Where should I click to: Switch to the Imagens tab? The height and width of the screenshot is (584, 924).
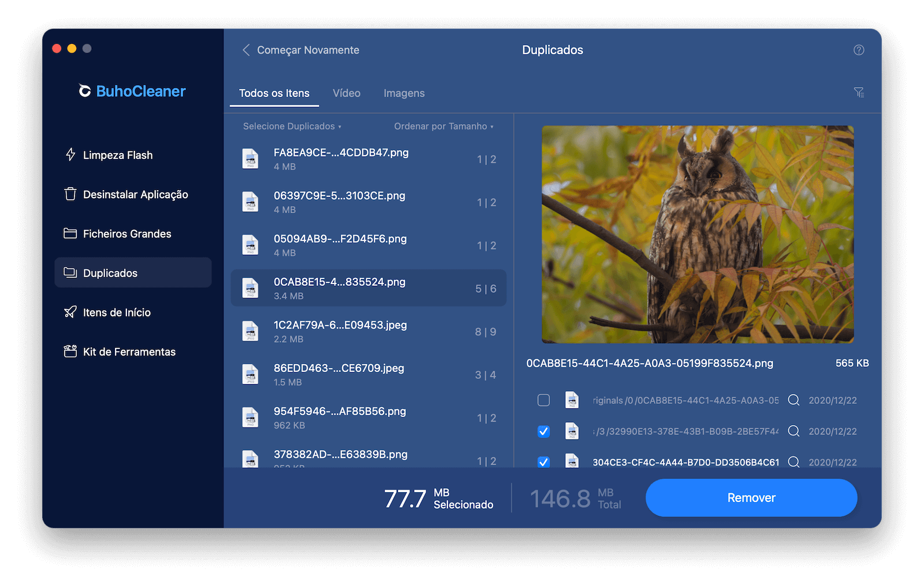click(404, 94)
